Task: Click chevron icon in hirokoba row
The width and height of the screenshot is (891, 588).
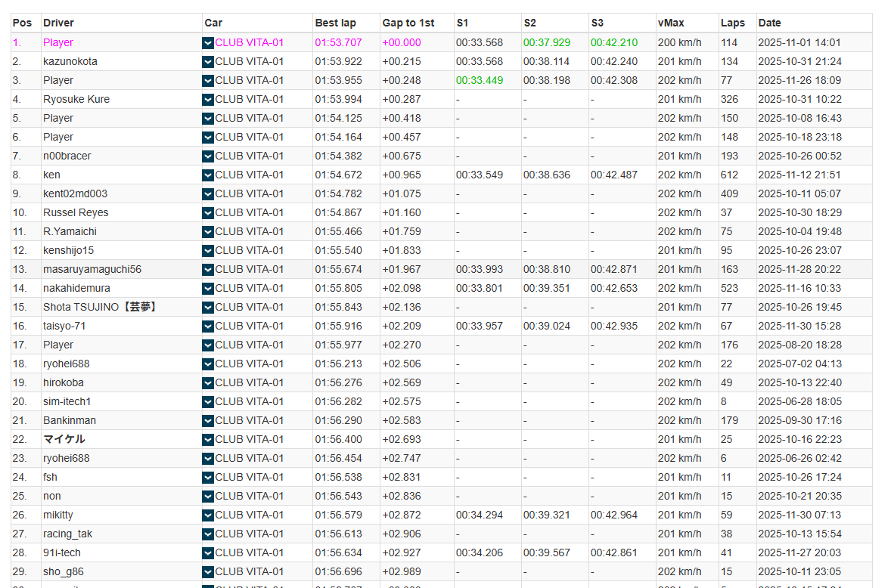Action: (x=208, y=383)
